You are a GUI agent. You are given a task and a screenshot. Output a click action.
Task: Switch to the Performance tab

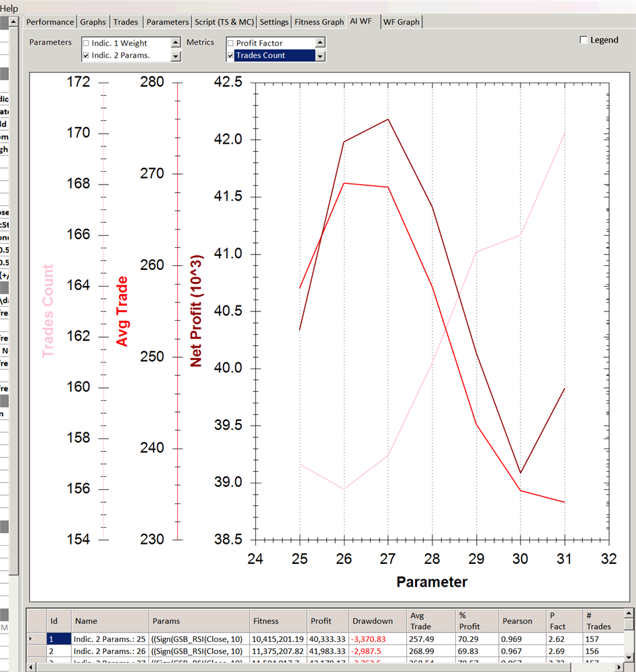point(50,22)
